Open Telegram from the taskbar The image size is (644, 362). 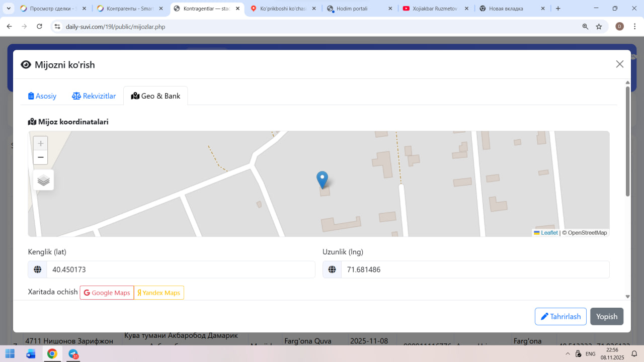[73, 353]
